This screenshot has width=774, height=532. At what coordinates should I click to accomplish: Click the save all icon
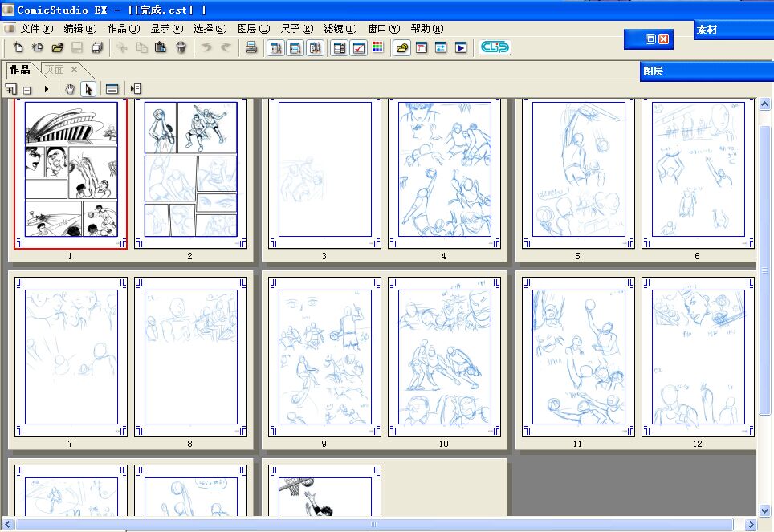point(96,47)
